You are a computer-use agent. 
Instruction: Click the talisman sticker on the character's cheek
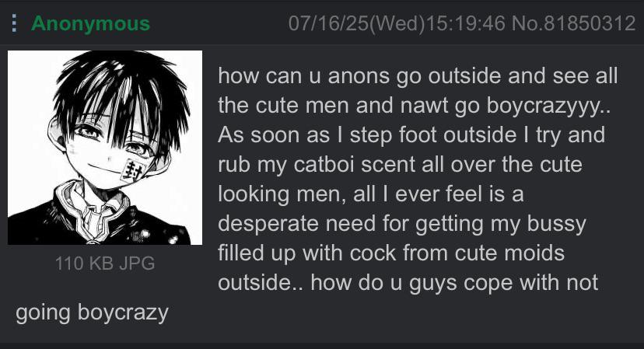(x=132, y=169)
